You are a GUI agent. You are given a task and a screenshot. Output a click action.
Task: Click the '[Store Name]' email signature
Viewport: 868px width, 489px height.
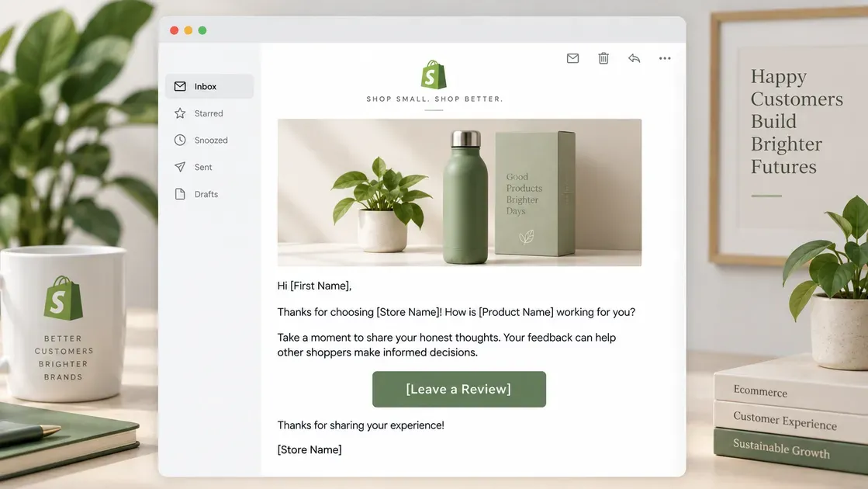pos(310,449)
